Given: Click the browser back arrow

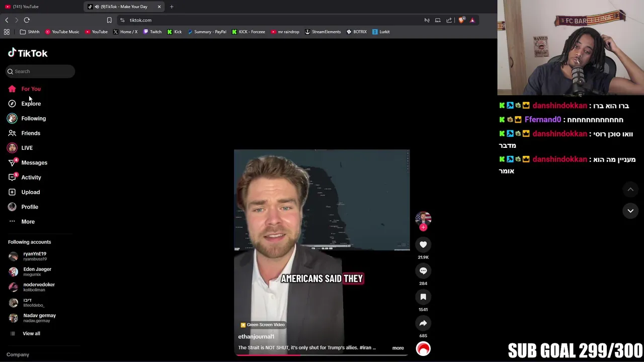Looking at the screenshot, I should [x=7, y=20].
